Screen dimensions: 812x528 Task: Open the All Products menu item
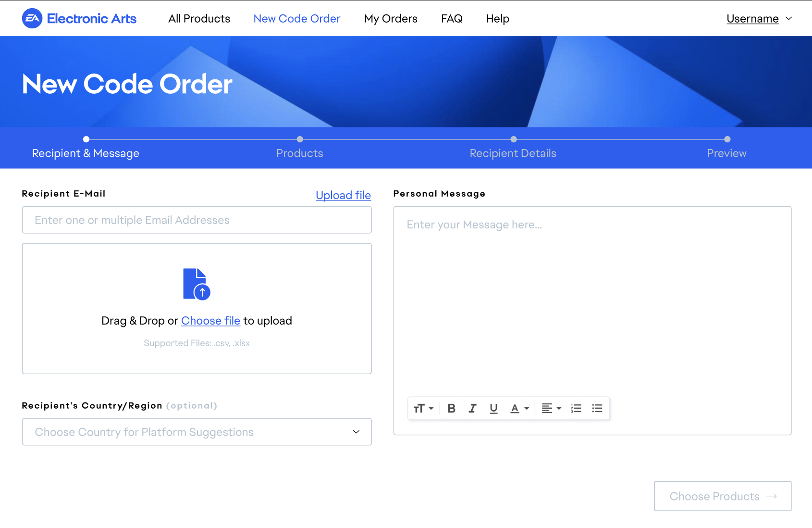199,19
